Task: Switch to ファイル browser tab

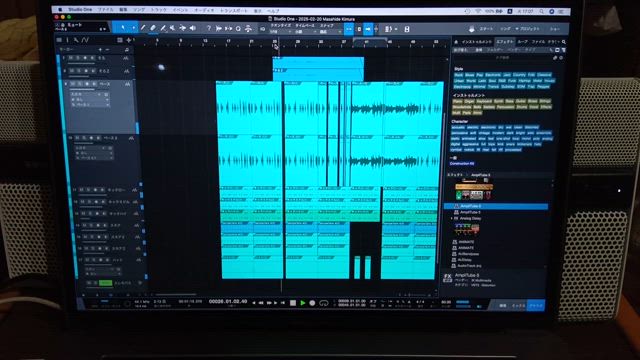Action: [x=538, y=42]
